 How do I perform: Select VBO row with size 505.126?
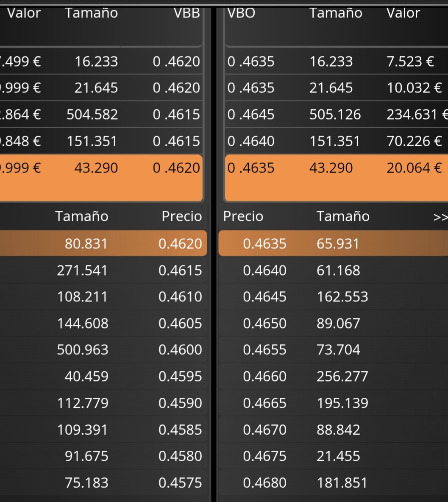[337, 114]
